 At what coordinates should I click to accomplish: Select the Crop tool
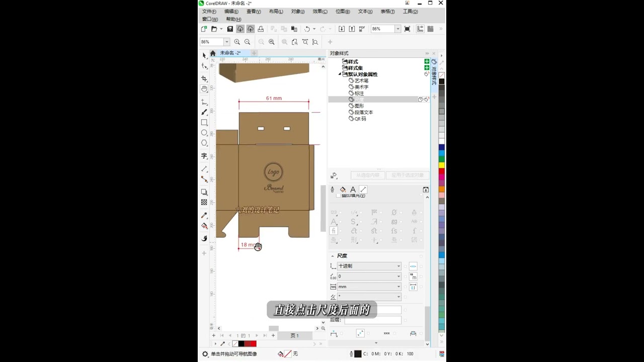204,79
